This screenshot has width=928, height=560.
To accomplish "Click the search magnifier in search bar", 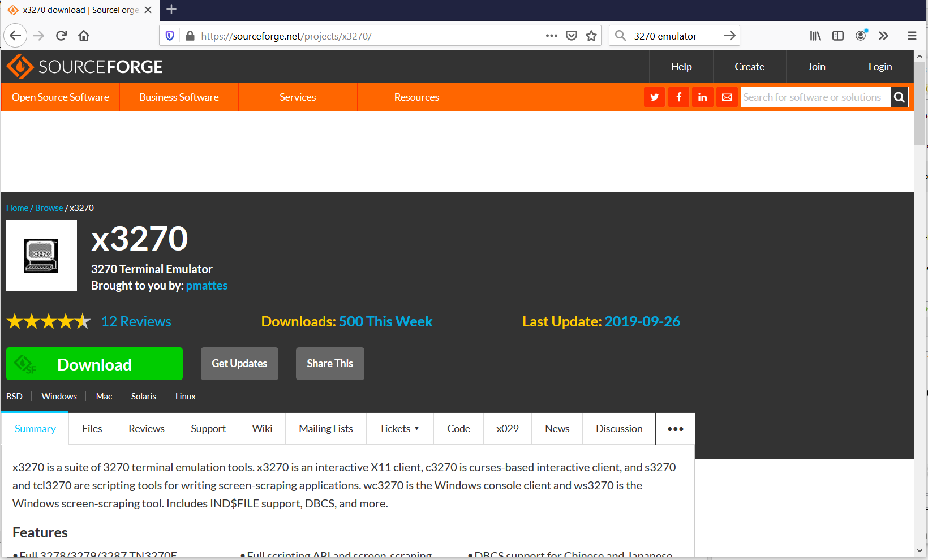I will pos(621,36).
